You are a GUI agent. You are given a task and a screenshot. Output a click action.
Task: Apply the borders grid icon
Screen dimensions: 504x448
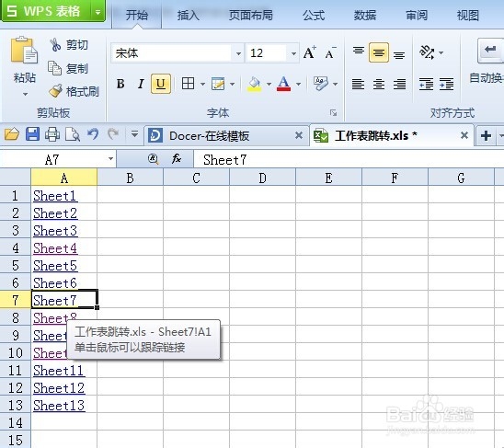point(188,84)
